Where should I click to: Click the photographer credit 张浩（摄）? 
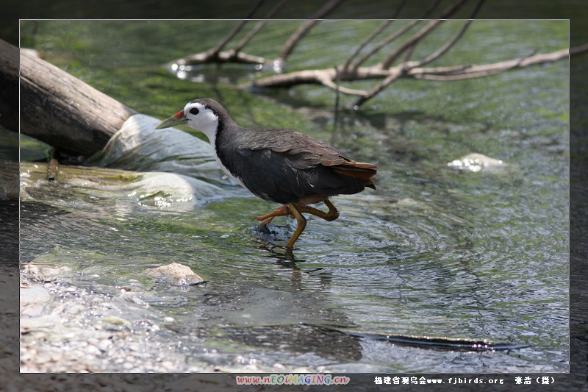[534, 381]
